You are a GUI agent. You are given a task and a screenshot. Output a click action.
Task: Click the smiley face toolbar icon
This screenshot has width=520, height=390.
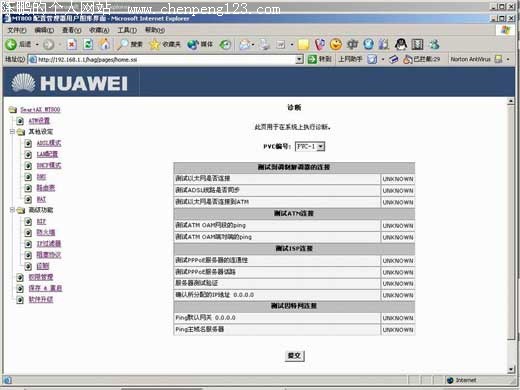click(x=336, y=44)
